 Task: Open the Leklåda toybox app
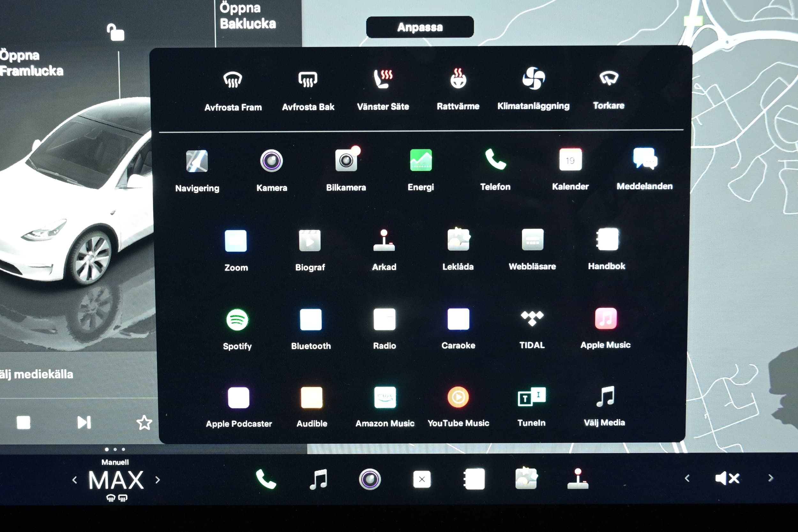click(x=458, y=249)
